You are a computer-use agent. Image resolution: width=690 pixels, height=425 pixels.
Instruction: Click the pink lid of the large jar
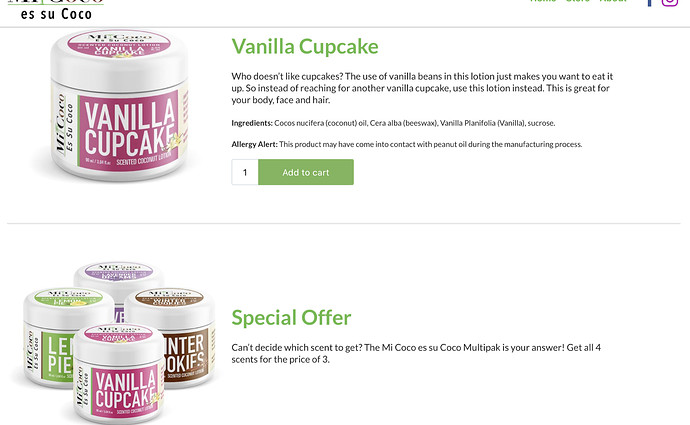click(119, 44)
